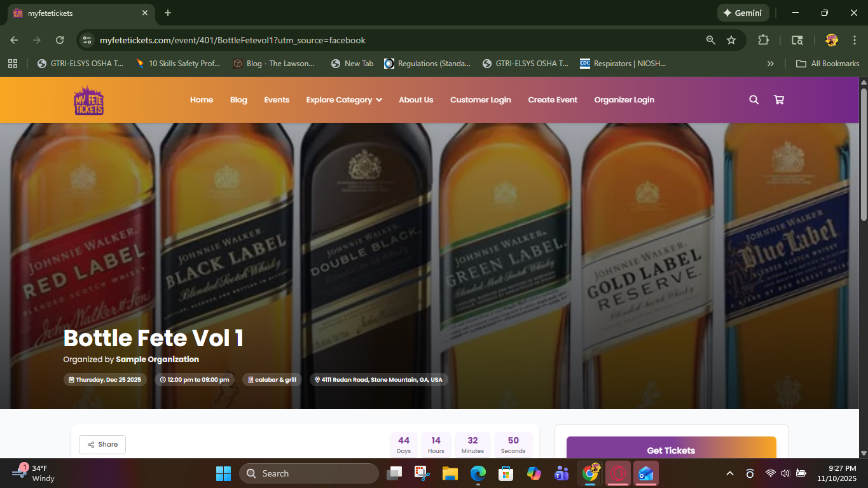This screenshot has width=868, height=488.
Task: Open About Us nav link
Action: pyautogui.click(x=416, y=100)
